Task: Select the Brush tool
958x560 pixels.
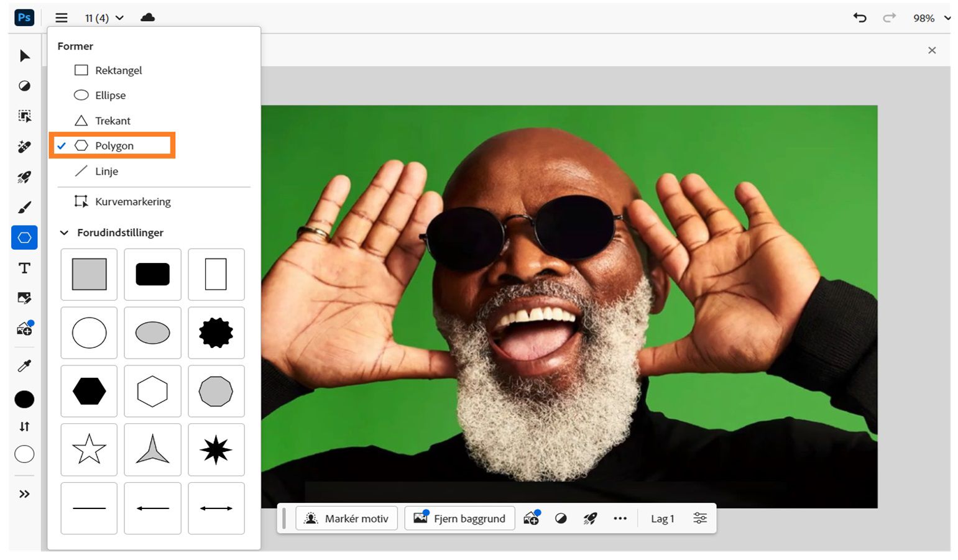Action: [x=24, y=206]
